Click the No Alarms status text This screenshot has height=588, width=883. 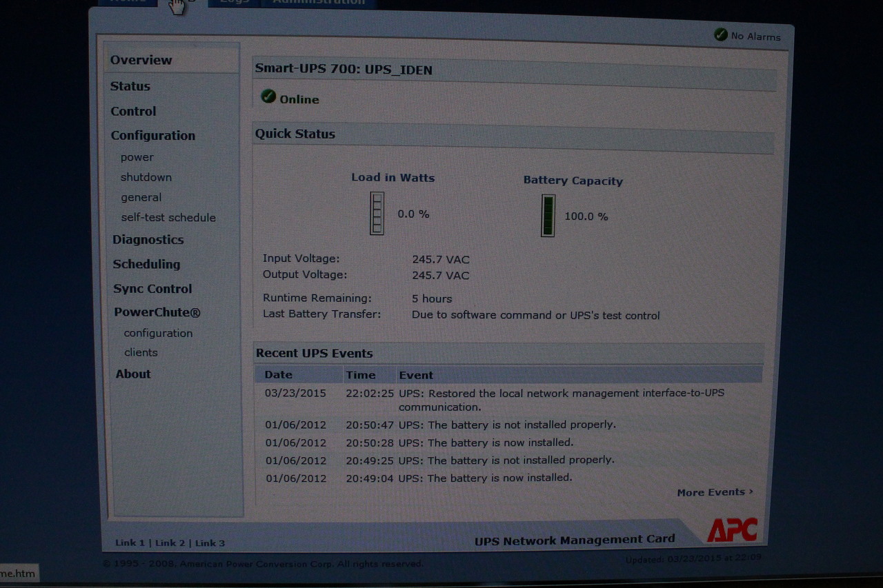click(x=756, y=36)
